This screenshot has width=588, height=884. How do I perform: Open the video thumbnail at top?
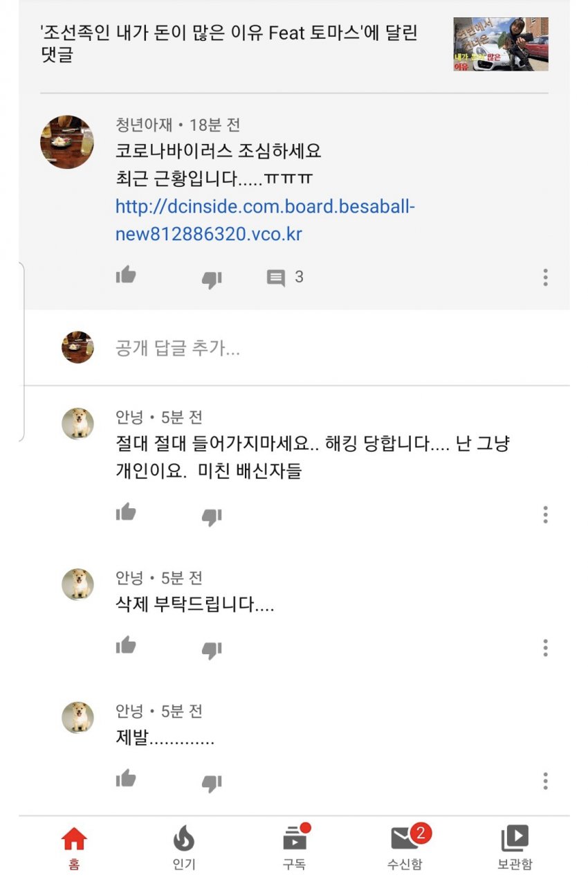[x=500, y=44]
